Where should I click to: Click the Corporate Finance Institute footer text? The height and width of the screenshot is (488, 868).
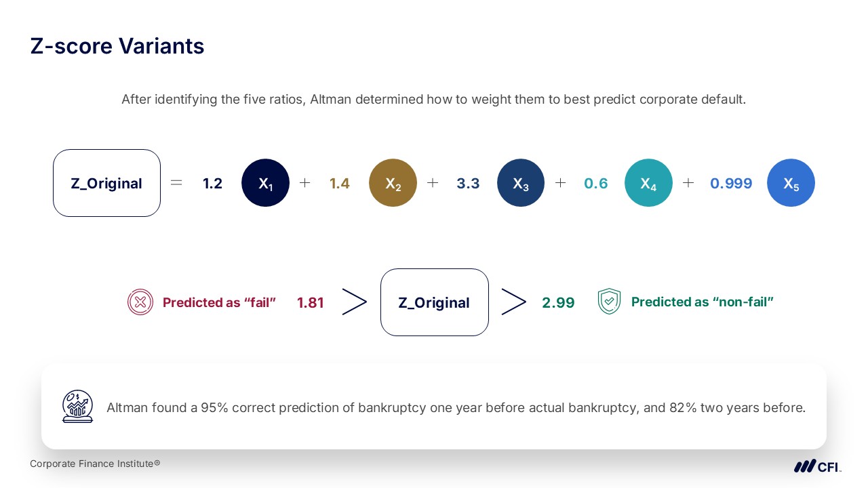click(95, 464)
